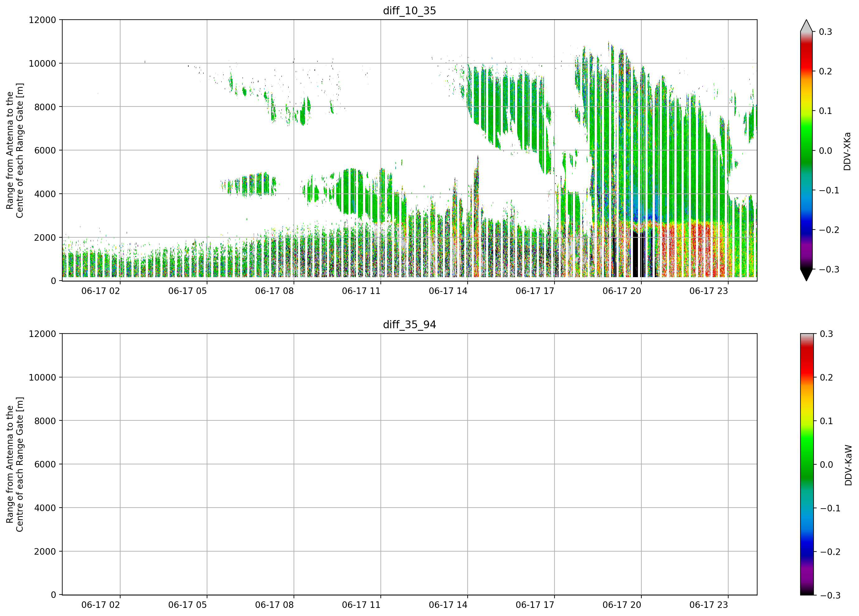Click the 06-17 08 x-tick under diff_35_94

pos(274,605)
